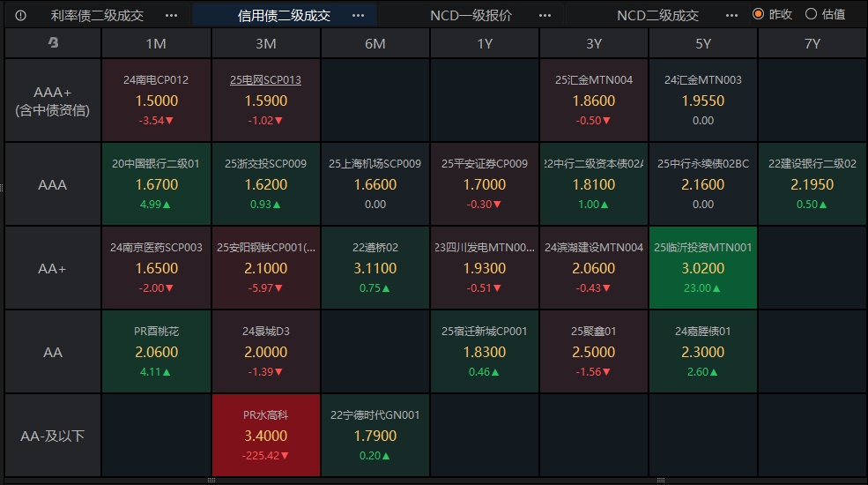
Task: Switch to 信用债二级成交 tab
Action: coord(284,16)
